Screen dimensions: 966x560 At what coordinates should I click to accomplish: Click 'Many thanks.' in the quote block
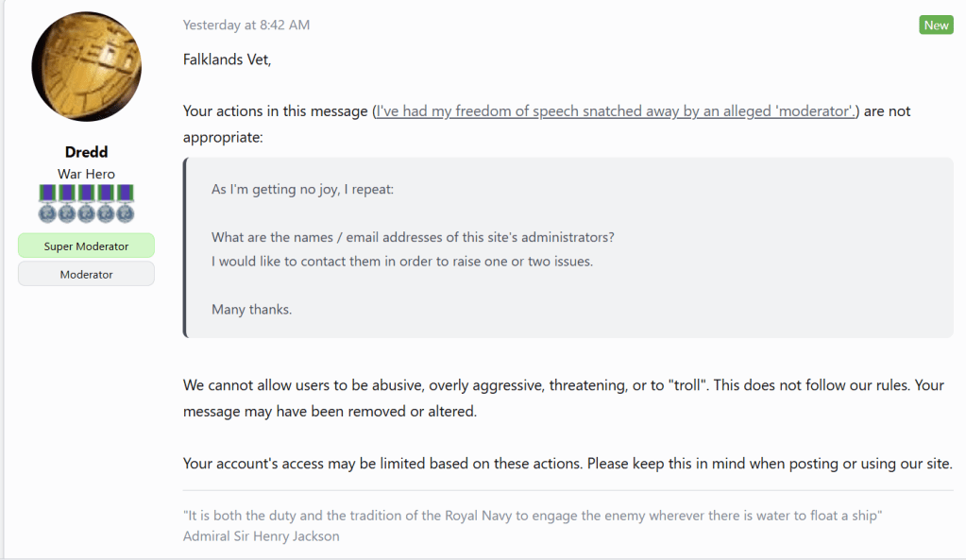coord(251,309)
